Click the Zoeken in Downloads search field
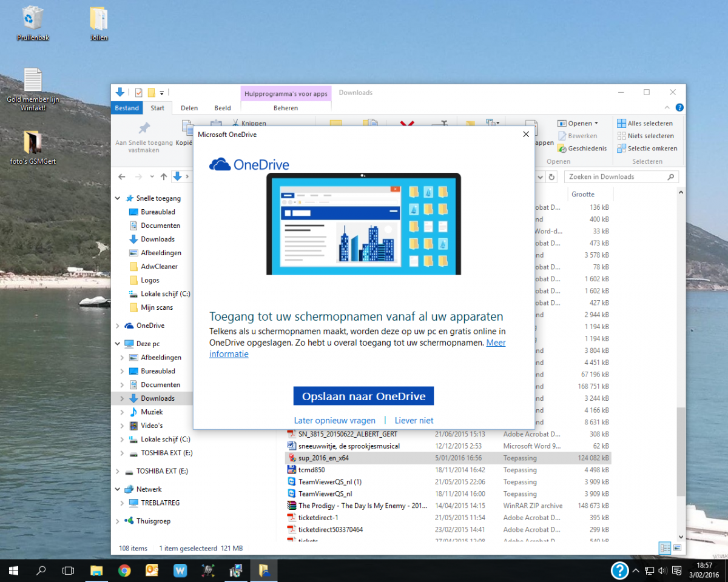The height and width of the screenshot is (582, 728). (621, 176)
